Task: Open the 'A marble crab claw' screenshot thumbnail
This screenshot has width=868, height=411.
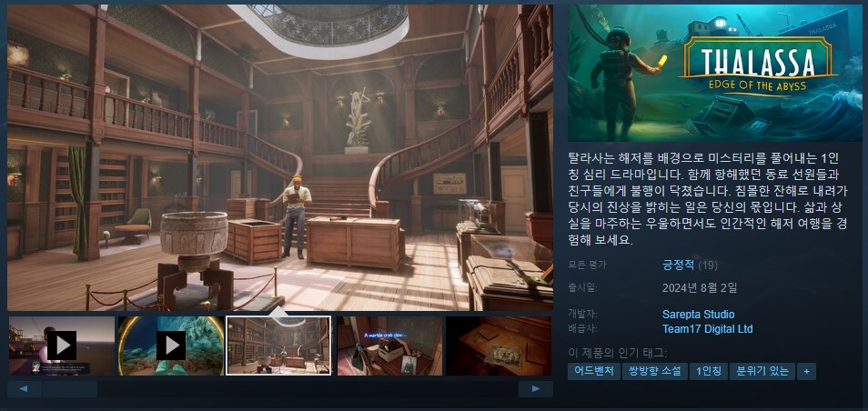Action: (389, 346)
